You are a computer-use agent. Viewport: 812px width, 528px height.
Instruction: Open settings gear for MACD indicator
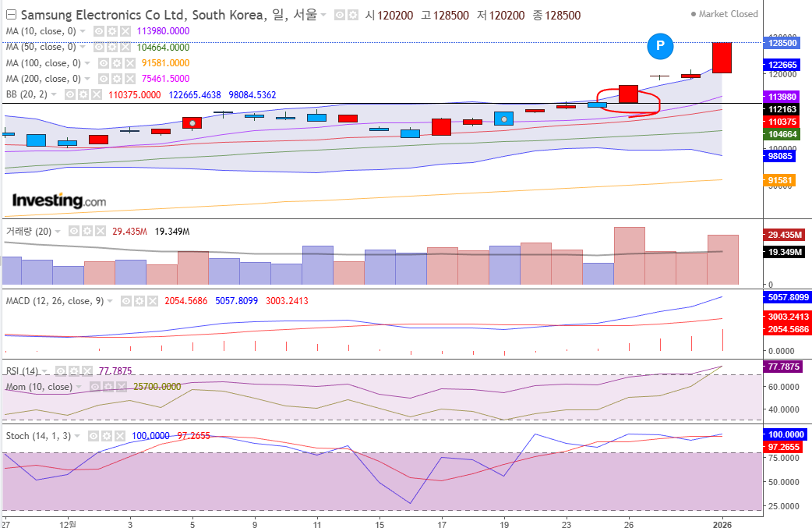139,301
